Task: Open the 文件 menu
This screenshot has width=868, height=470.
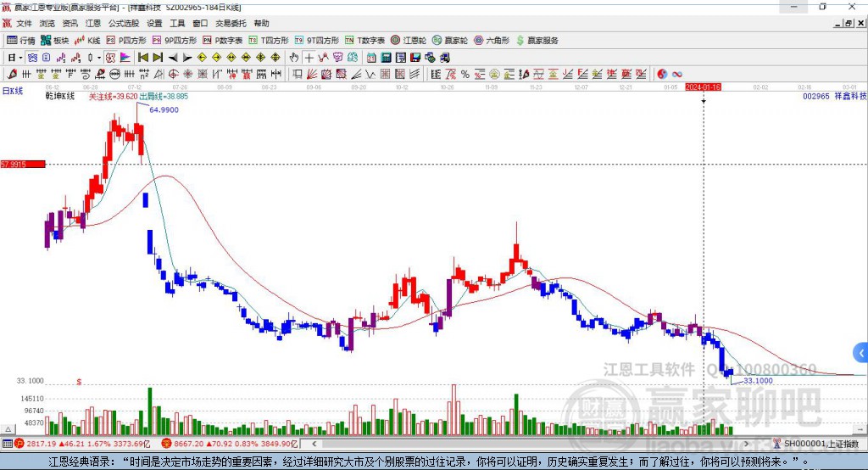Action: [25, 23]
